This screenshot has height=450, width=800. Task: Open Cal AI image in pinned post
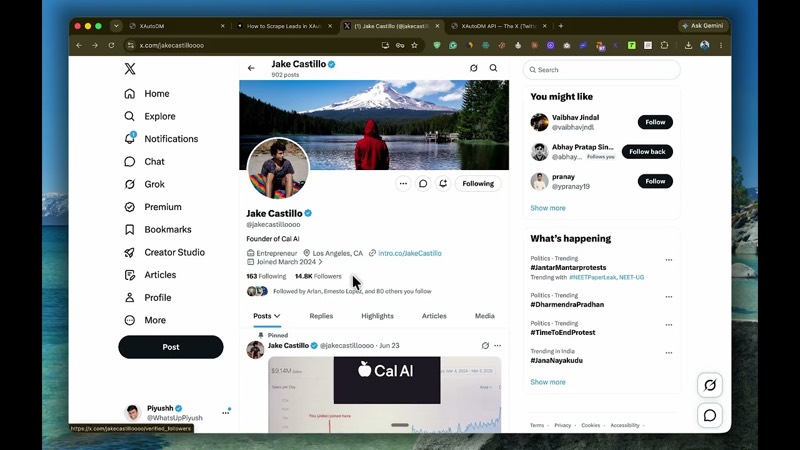click(x=385, y=394)
